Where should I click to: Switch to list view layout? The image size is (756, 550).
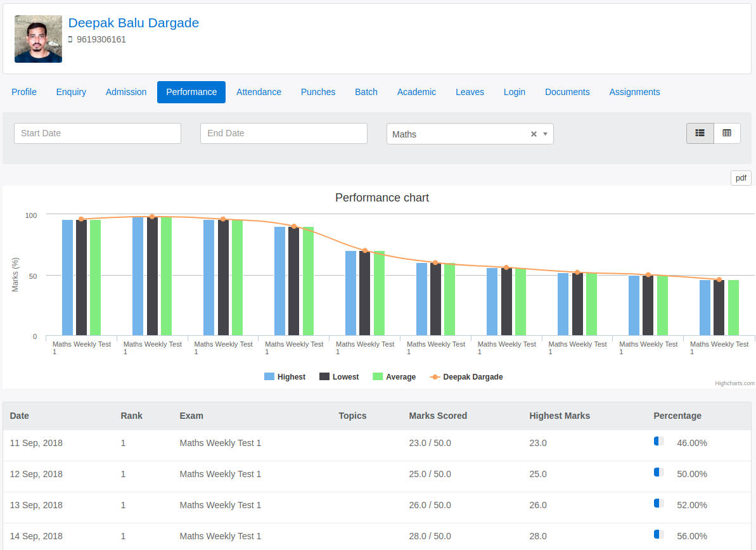(x=700, y=133)
